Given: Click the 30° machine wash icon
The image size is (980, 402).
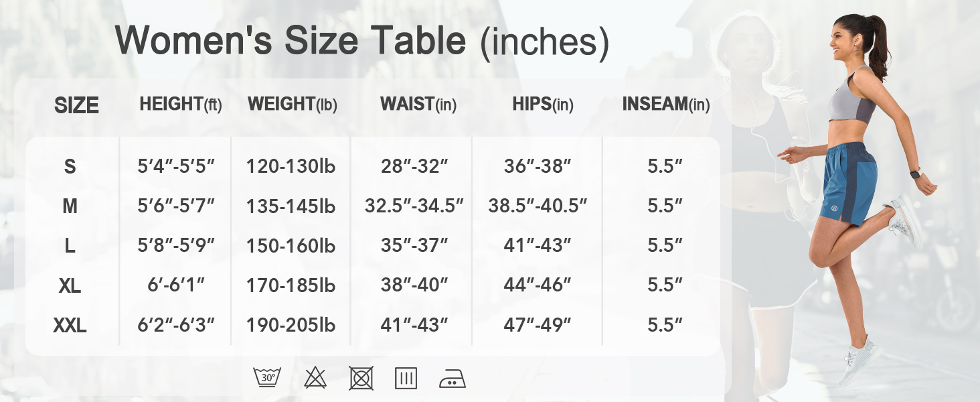Looking at the screenshot, I should 267,378.
